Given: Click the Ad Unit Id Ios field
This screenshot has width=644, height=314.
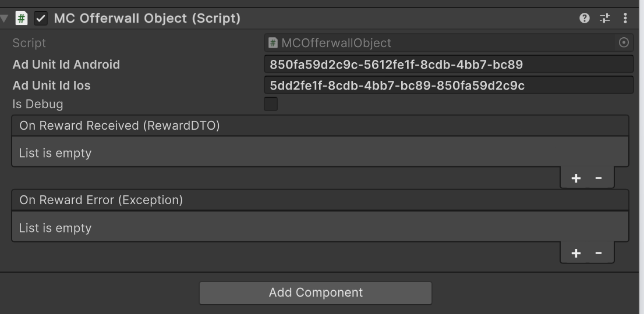Looking at the screenshot, I should click(448, 85).
